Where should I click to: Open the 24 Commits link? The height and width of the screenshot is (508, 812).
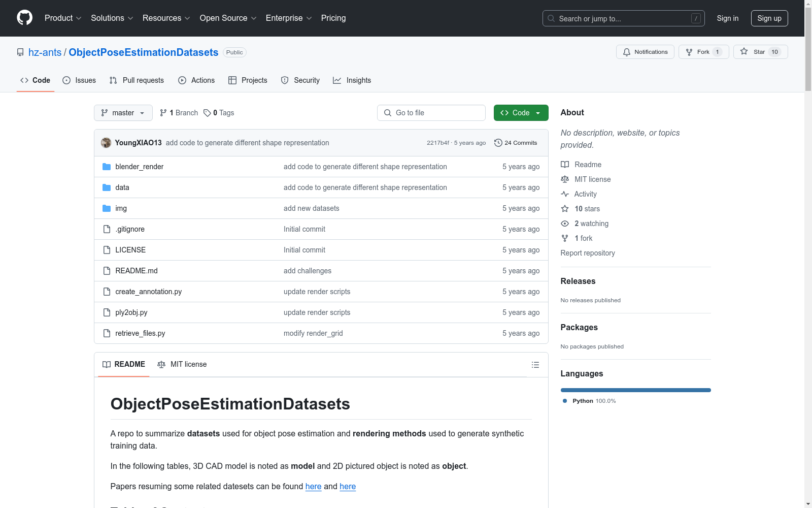tap(516, 143)
